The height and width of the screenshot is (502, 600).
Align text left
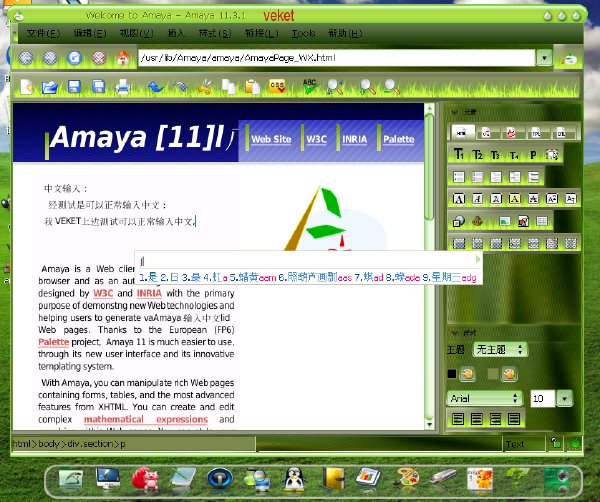pos(458,419)
